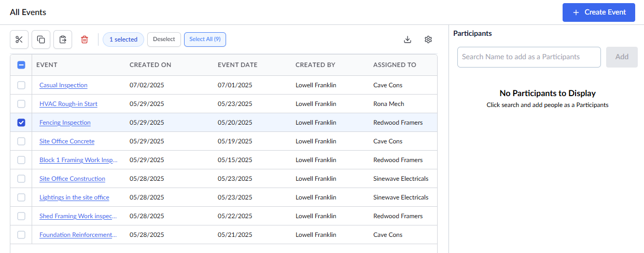The width and height of the screenshot is (644, 253).
Task: Click the Deselect button
Action: coord(164,39)
